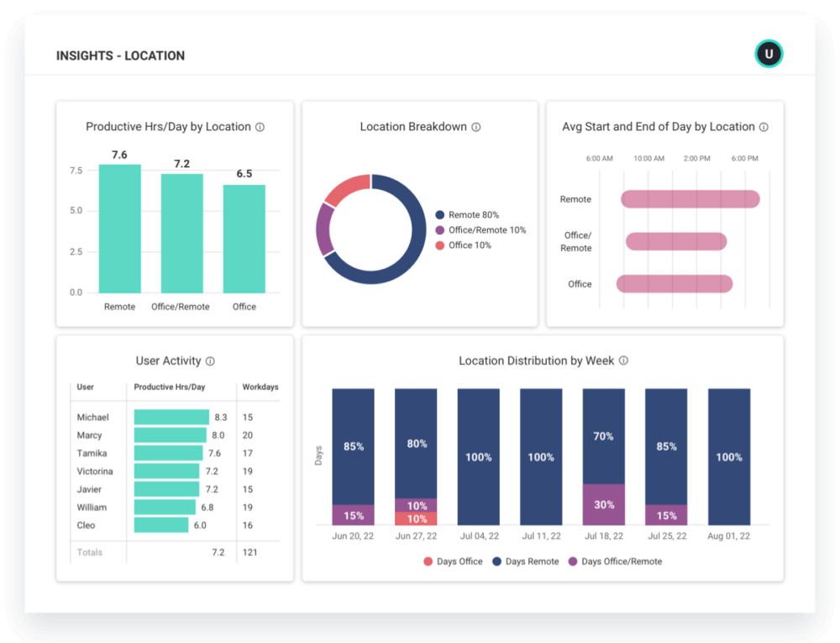The image size is (840, 643).
Task: Select the Office/Remote 10% legend dot
Action: [441, 229]
